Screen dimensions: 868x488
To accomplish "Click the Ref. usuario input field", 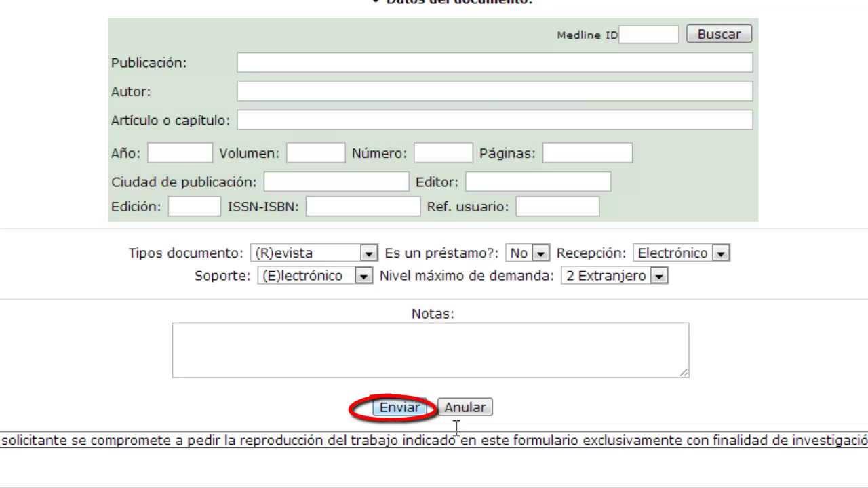I will (557, 207).
